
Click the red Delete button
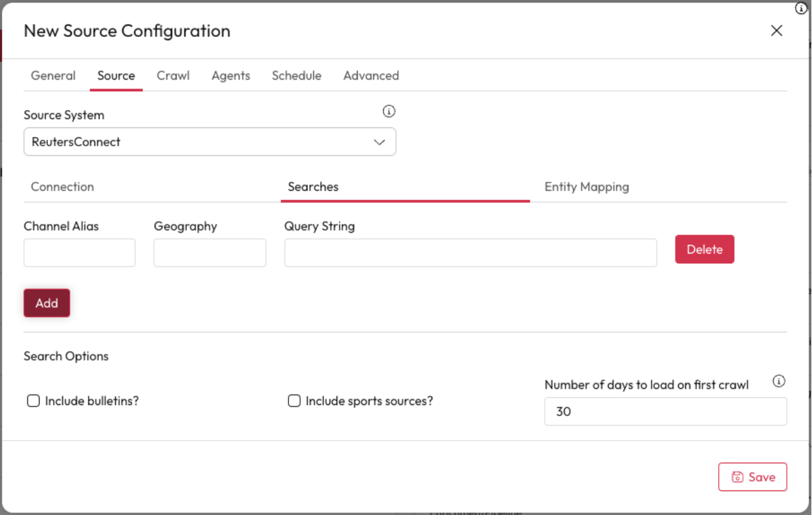704,249
